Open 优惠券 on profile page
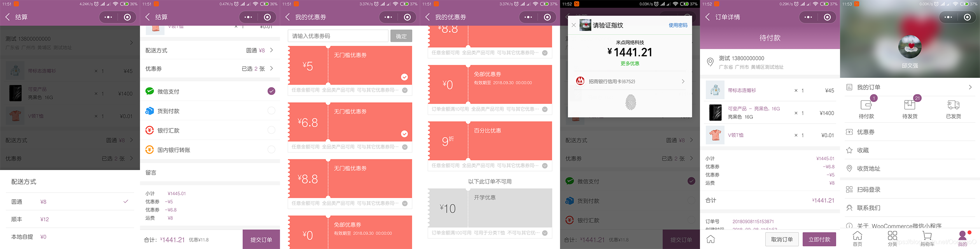The width and height of the screenshot is (980, 249). (910, 132)
